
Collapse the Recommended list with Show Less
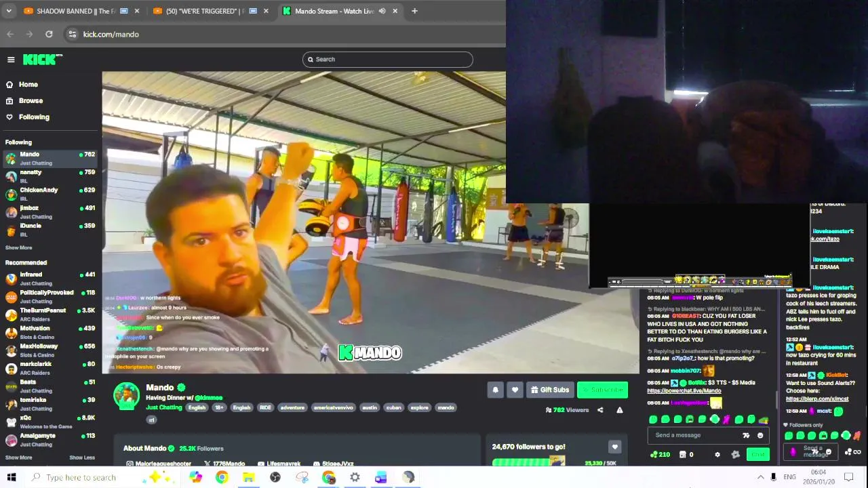82,457
